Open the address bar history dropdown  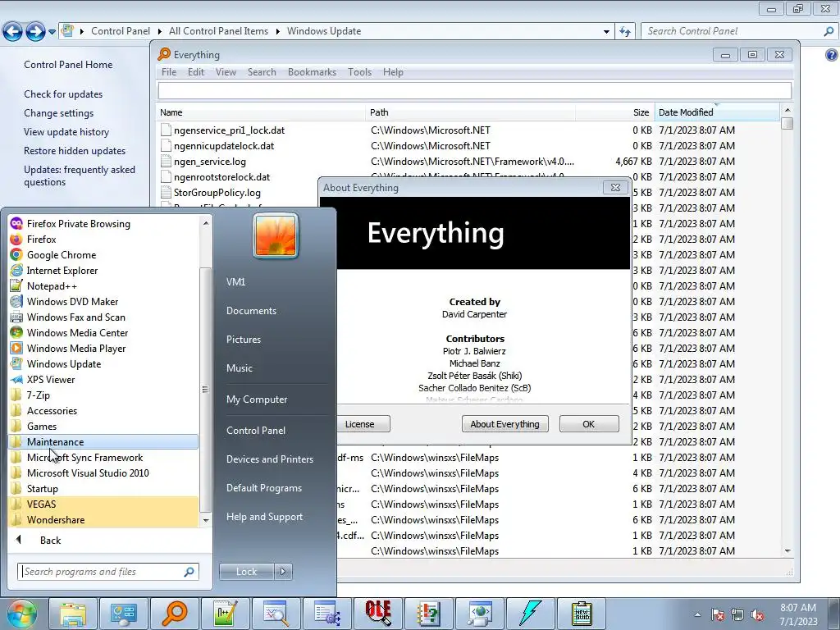click(x=606, y=31)
